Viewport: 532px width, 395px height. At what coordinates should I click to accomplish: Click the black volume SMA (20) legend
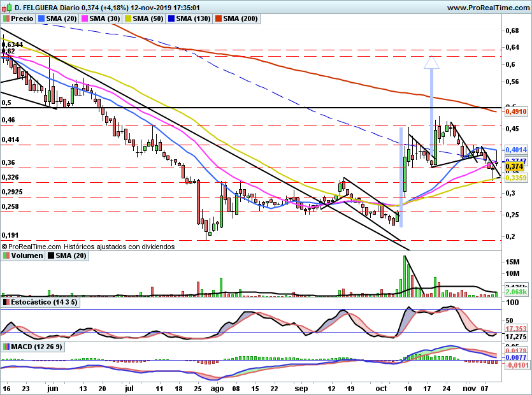pyautogui.click(x=68, y=255)
